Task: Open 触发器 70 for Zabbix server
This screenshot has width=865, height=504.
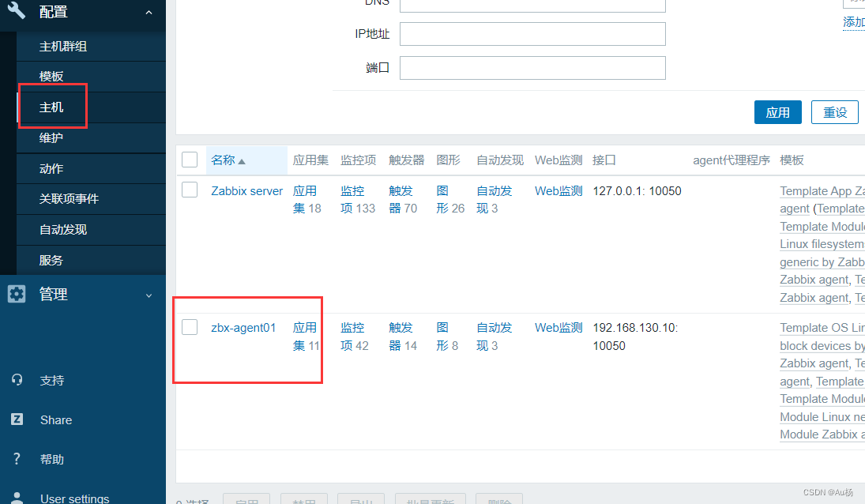Action: pyautogui.click(x=403, y=200)
